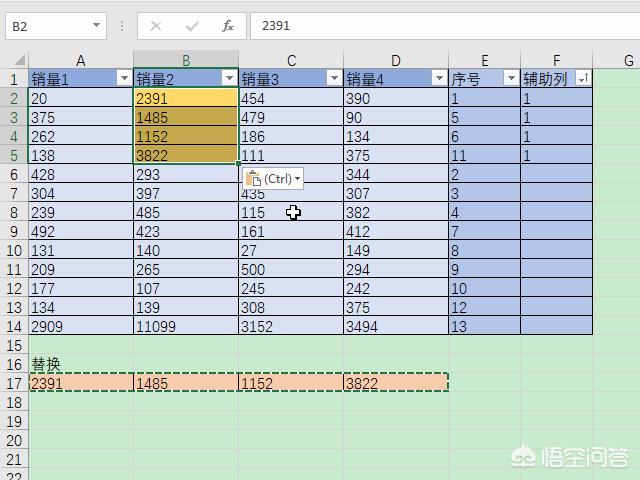640x480 pixels.
Task: Open the Name Box dropdown arrow
Action: pos(96,25)
